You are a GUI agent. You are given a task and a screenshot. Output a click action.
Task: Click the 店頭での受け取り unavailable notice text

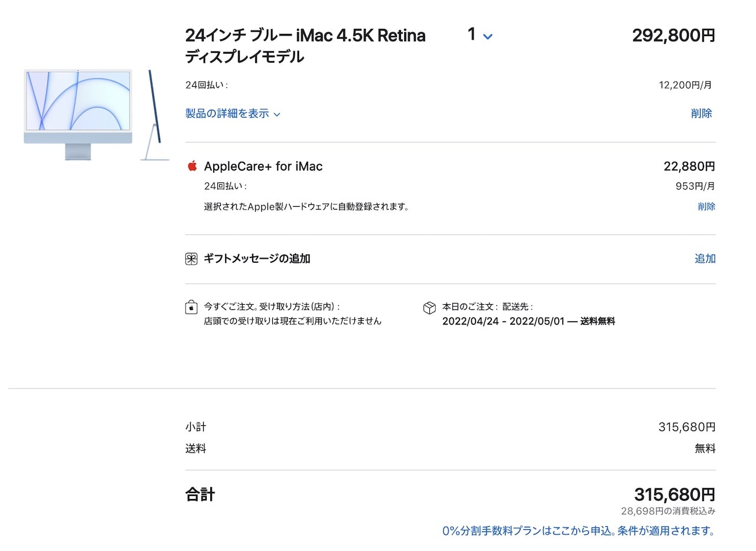[292, 321]
